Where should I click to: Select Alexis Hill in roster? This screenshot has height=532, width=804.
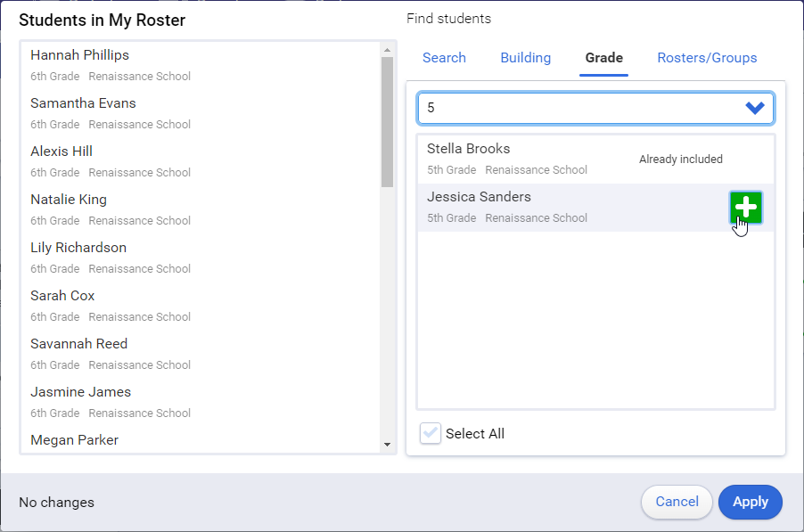tap(200, 161)
